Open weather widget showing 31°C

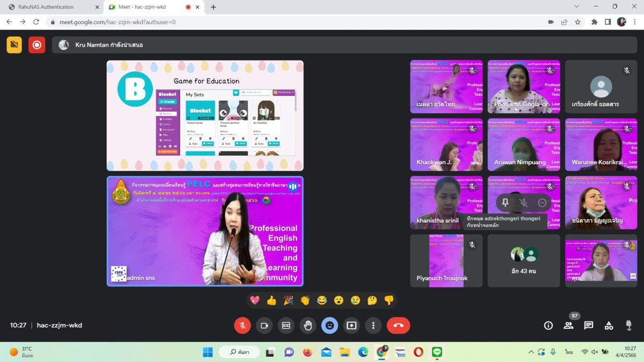coord(21,352)
